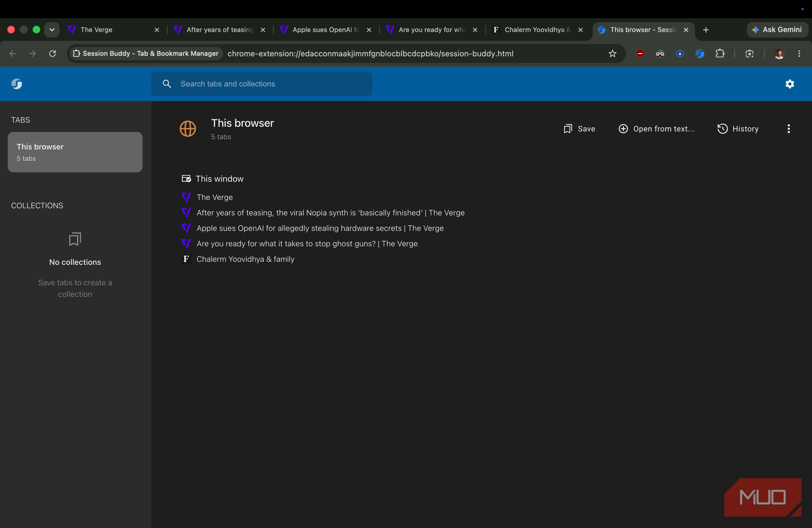The image size is (812, 528).
Task: Click the No collections bookmark icon
Action: coord(75,239)
